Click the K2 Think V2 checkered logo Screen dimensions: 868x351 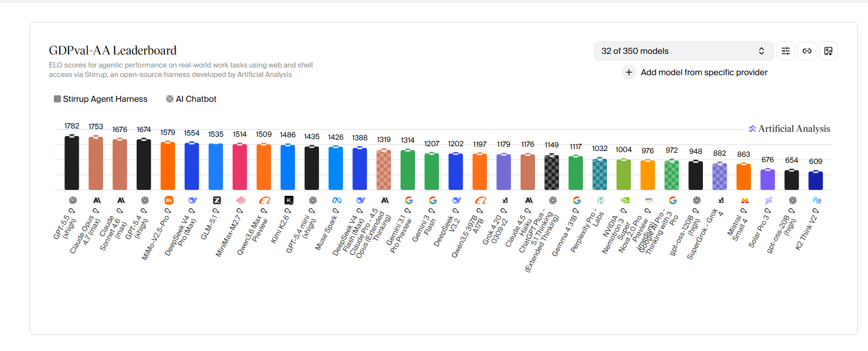coord(817,200)
